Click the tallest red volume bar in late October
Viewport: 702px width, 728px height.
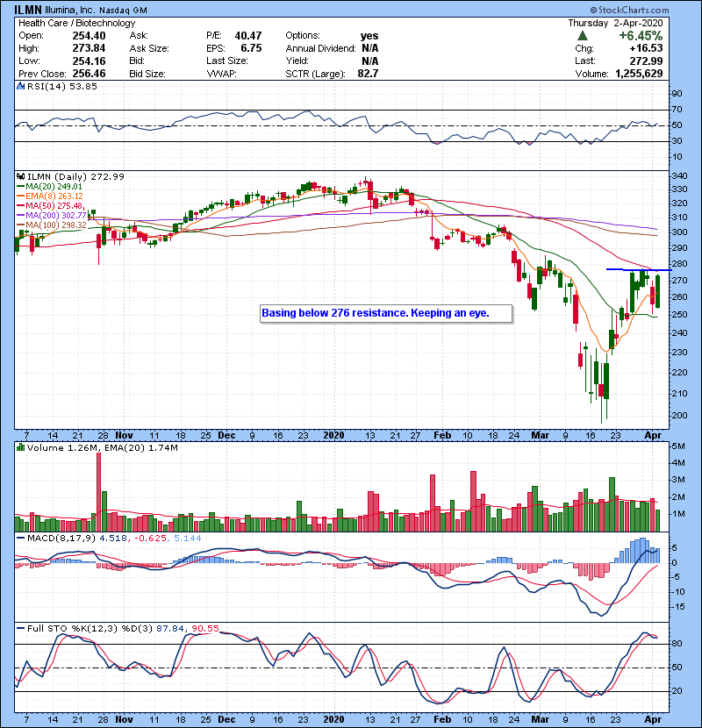click(98, 492)
